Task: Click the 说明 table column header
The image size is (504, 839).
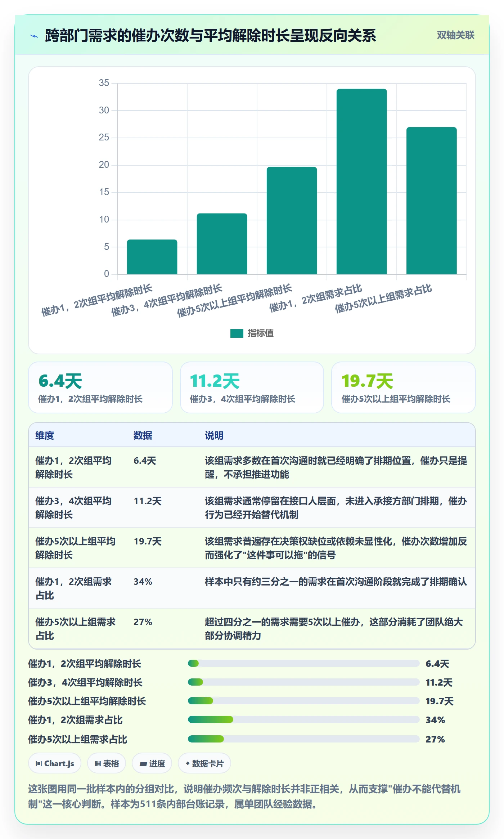Action: pos(214,435)
